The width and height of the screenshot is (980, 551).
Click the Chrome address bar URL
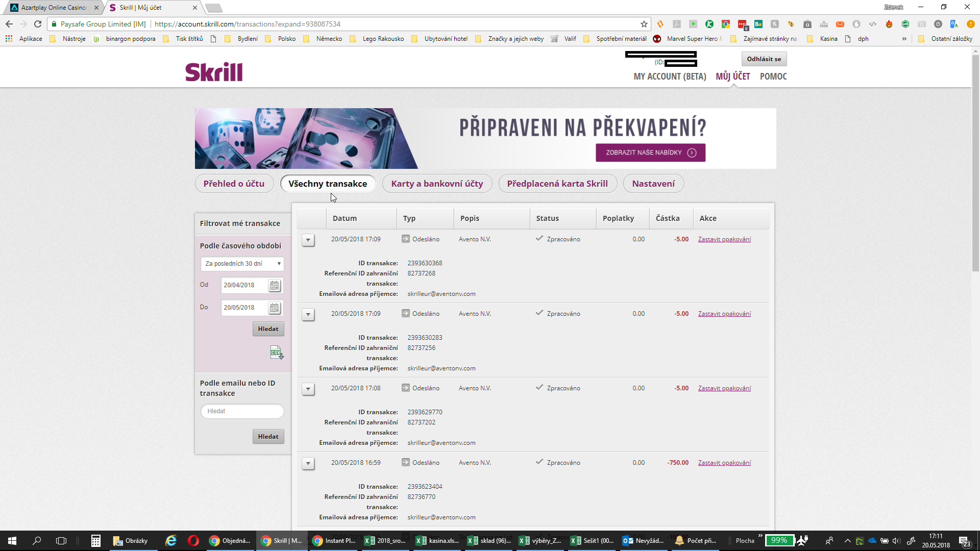click(x=248, y=24)
